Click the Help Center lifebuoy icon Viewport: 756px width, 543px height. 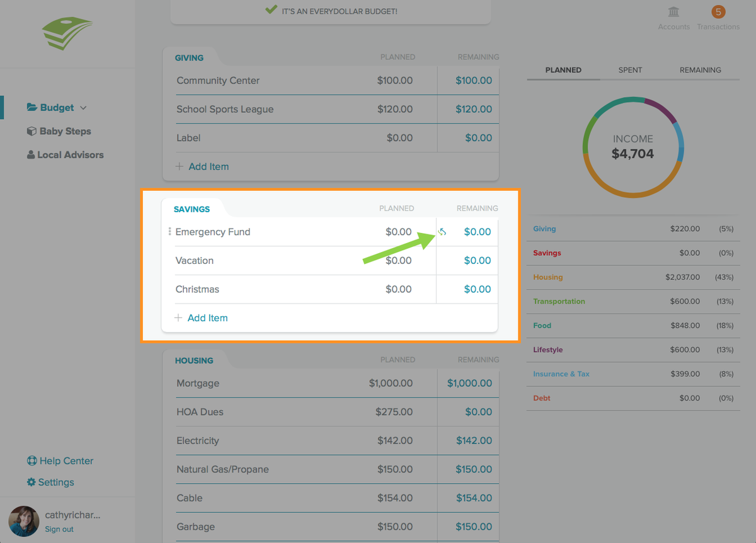[x=31, y=461]
